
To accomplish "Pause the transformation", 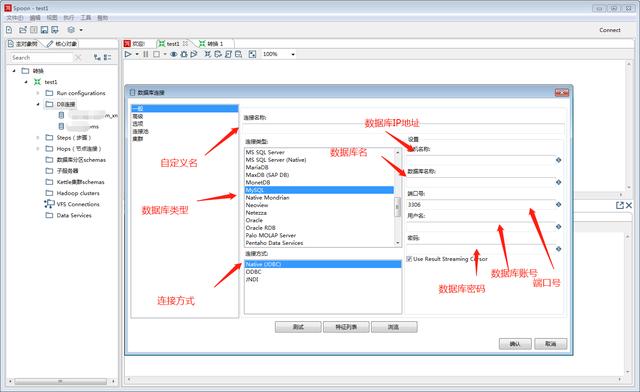I will pos(146,54).
